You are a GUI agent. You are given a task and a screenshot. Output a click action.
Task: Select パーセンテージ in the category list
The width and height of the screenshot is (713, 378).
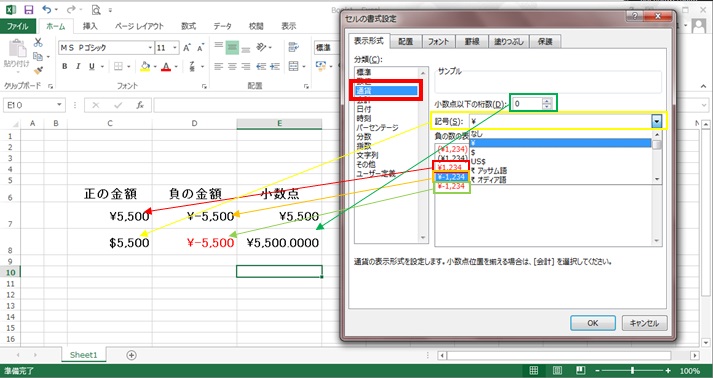(377, 128)
